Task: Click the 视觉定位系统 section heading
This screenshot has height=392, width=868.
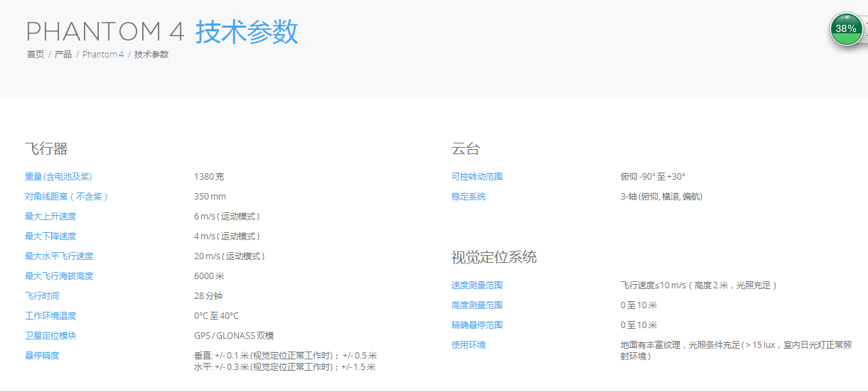Action: pos(494,257)
